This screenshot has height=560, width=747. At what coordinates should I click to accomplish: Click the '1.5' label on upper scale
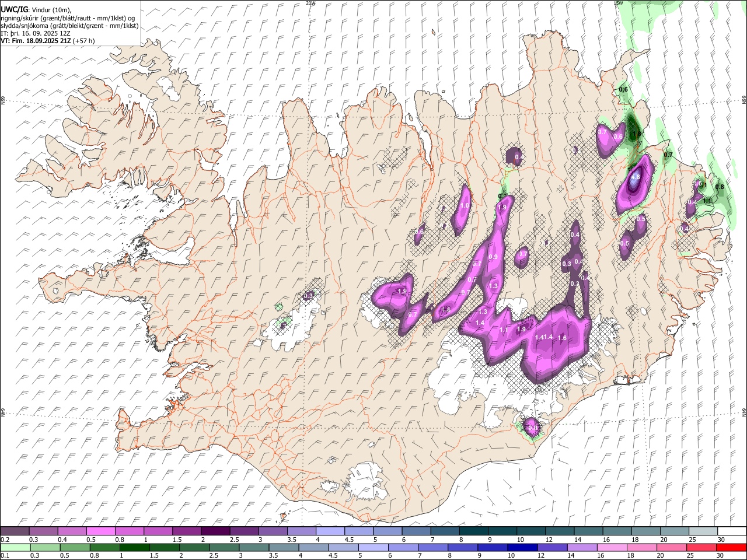(x=177, y=540)
